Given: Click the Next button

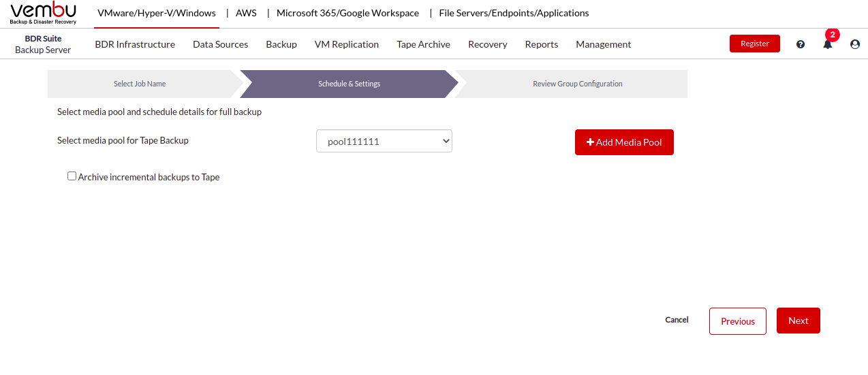Looking at the screenshot, I should (x=799, y=321).
